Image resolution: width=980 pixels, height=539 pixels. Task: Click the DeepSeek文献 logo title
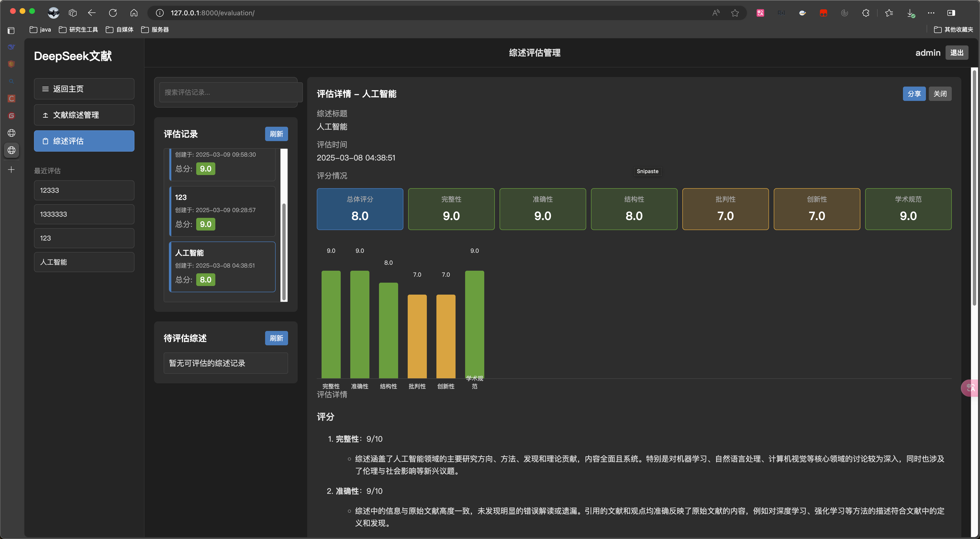coord(73,56)
